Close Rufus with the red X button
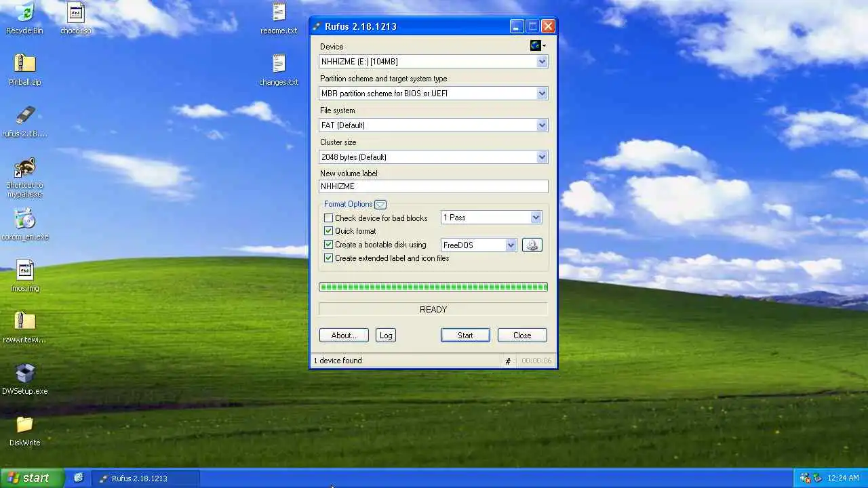 coord(548,26)
